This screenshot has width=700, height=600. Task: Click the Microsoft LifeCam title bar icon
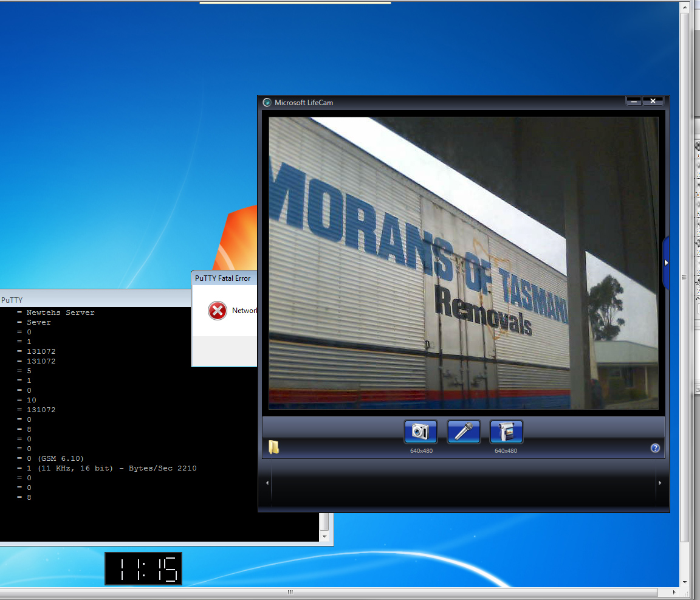tap(267, 102)
